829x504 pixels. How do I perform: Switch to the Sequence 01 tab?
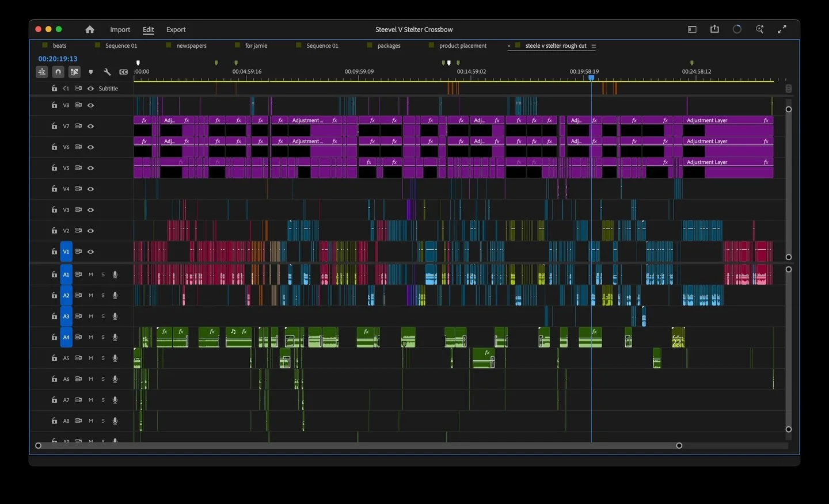pyautogui.click(x=121, y=45)
